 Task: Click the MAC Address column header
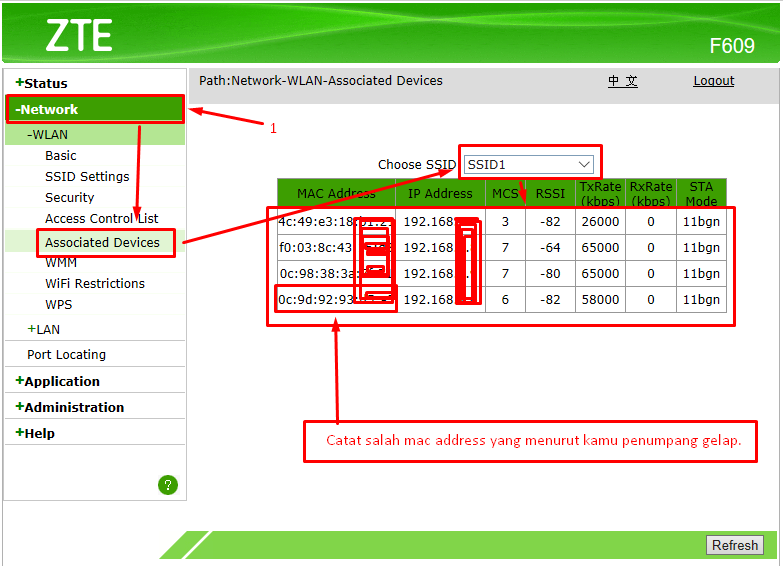pos(336,193)
